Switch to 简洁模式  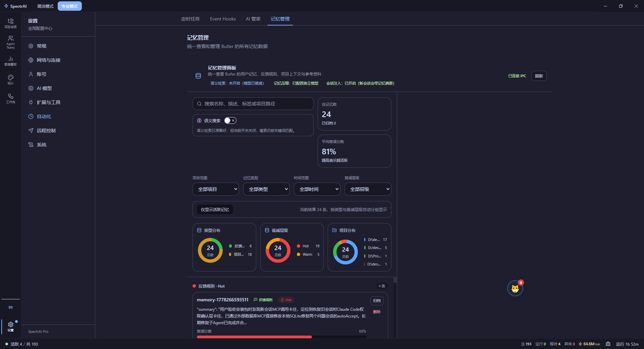pos(45,6)
